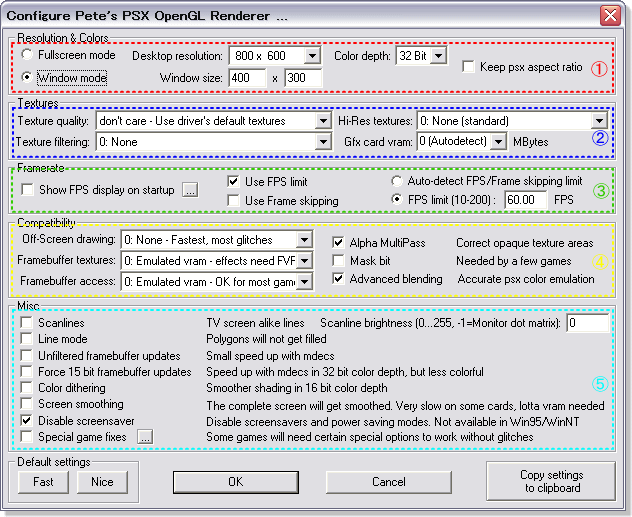Check Unfiltered framebuffer updates
Image resolution: width=632 pixels, height=517 pixels.
(x=27, y=355)
